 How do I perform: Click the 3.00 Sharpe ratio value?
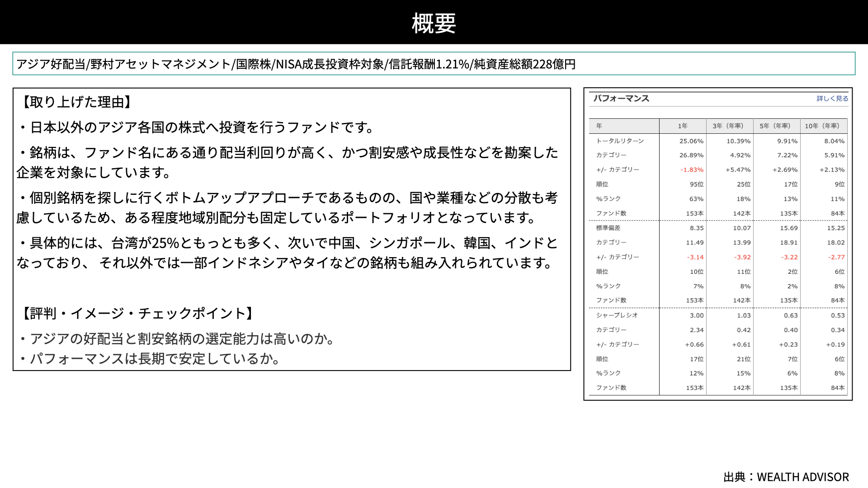click(x=697, y=315)
